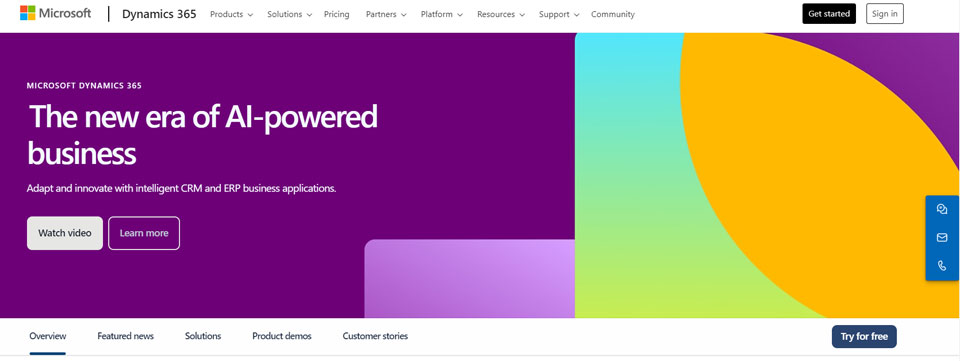Image resolution: width=960 pixels, height=361 pixels.
Task: Open the Pricing page
Action: pos(337,14)
